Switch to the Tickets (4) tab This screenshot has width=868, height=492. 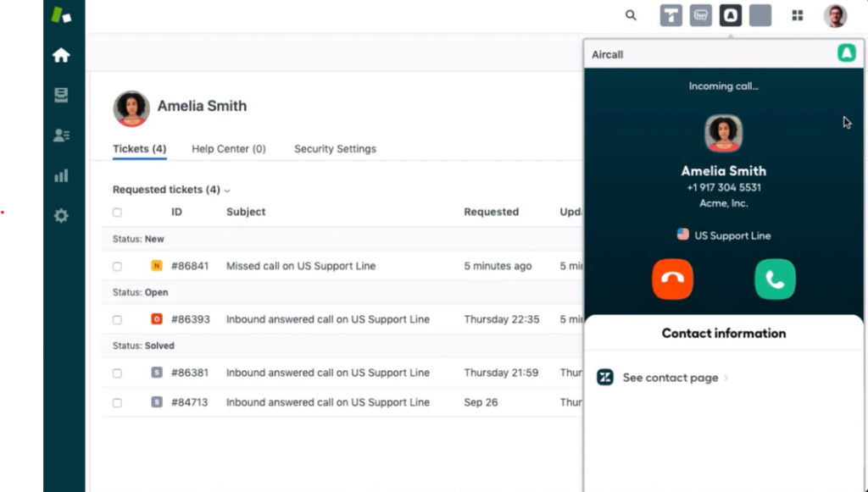(x=140, y=149)
